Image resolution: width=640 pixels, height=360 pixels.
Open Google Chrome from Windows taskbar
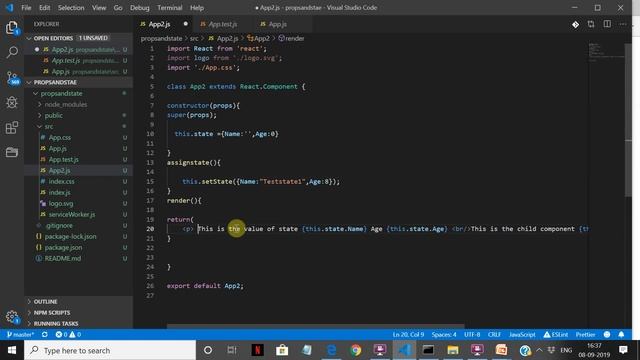(355, 350)
